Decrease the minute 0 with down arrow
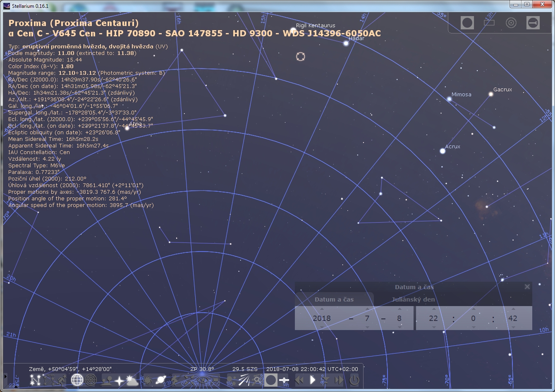The height and width of the screenshot is (392, 555). point(474,327)
